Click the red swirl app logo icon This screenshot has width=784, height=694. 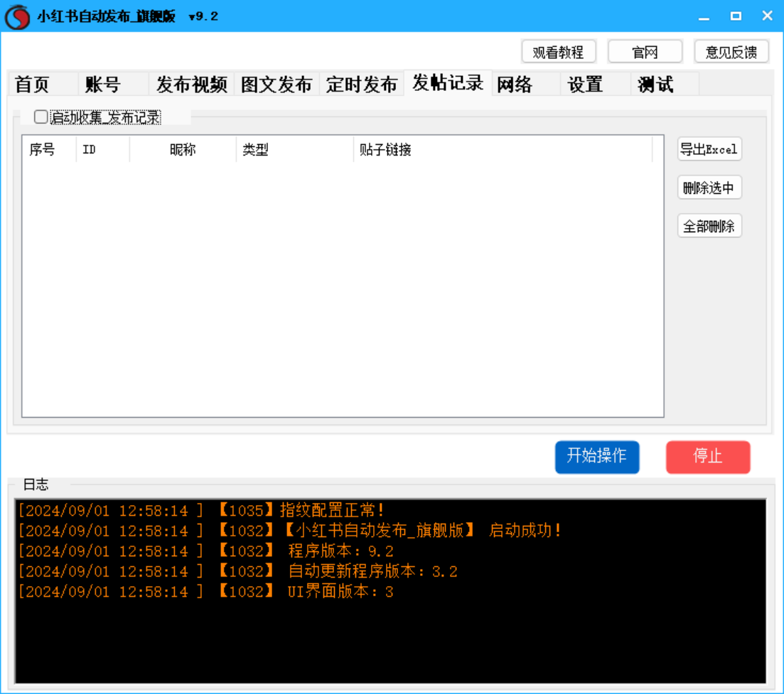(x=17, y=16)
